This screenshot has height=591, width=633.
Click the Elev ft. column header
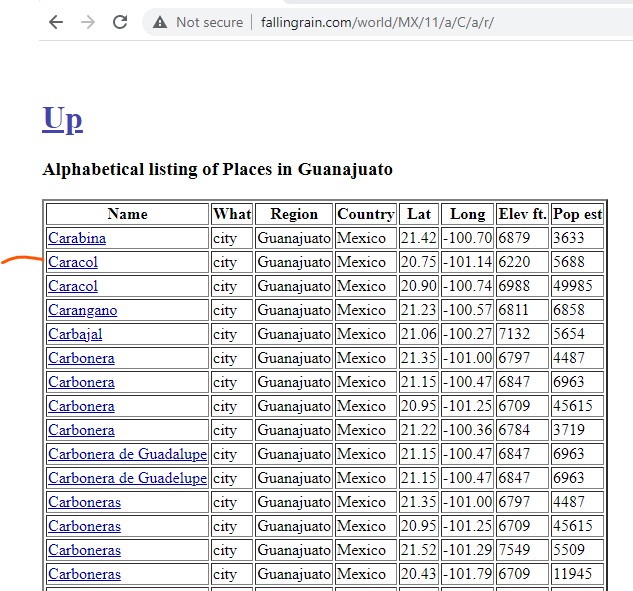[522, 214]
